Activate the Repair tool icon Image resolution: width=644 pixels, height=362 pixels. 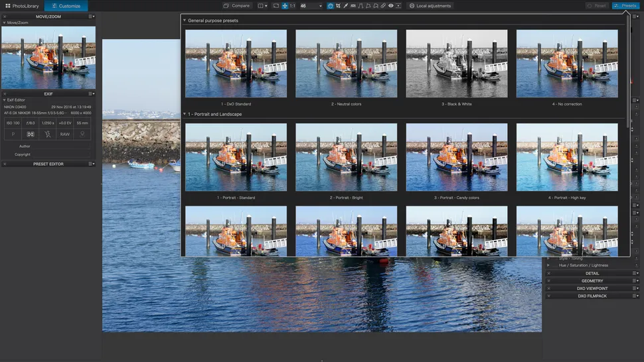[x=383, y=6]
